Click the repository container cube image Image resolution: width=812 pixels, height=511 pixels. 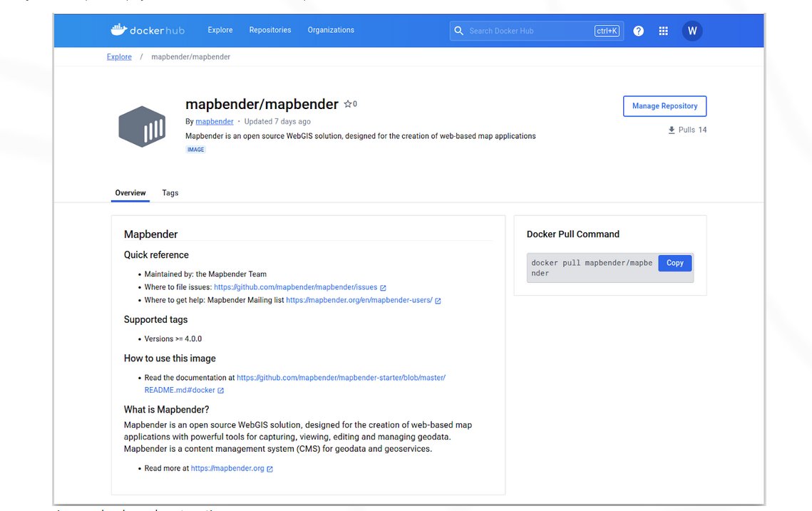tap(142, 126)
